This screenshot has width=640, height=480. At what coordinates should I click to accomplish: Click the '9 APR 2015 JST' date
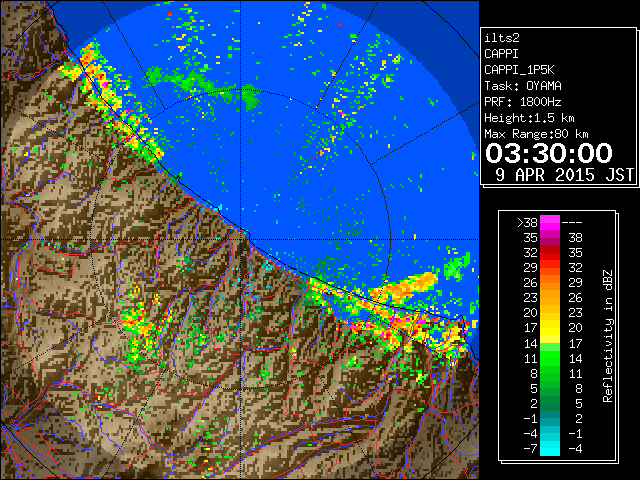564,175
